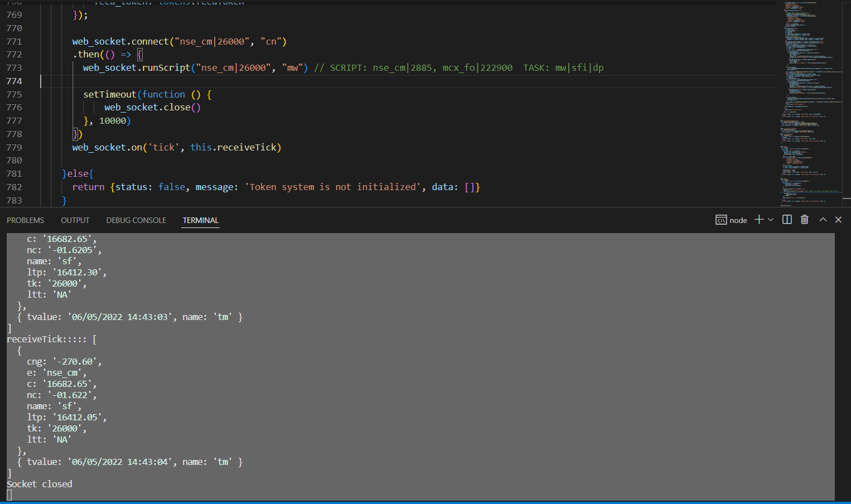Place cursor on the }else{ line
Image resolution: width=851 pixels, height=504 pixels.
pos(78,173)
